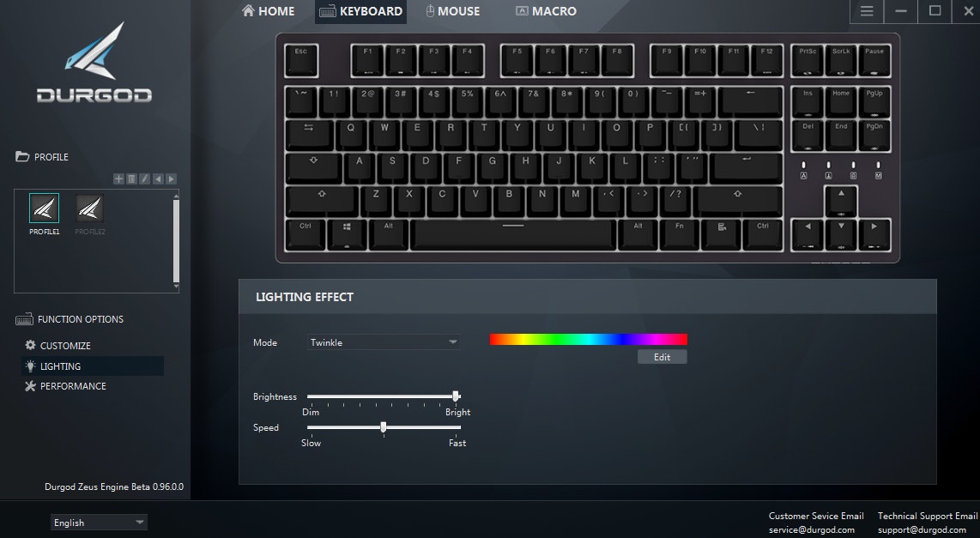
Task: Go to the HOME tab
Action: 268,11
